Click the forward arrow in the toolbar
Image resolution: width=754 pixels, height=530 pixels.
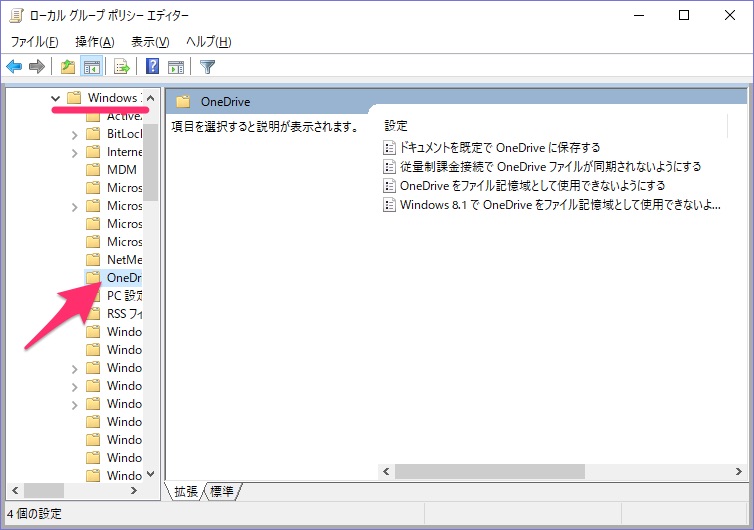(x=37, y=66)
